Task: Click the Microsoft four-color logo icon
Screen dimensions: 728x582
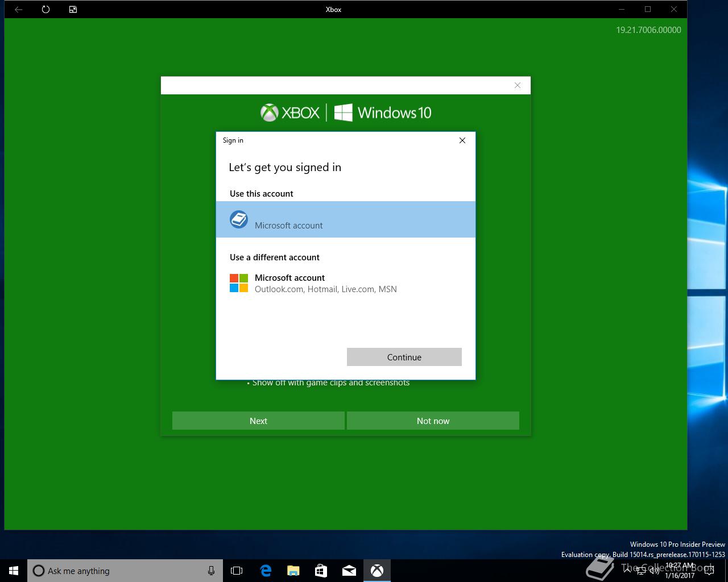Action: click(239, 283)
